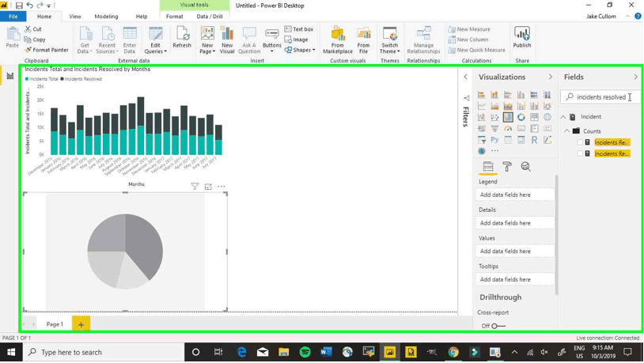Open Report view from left sidebar
This screenshot has width=644, height=363.
9,76
